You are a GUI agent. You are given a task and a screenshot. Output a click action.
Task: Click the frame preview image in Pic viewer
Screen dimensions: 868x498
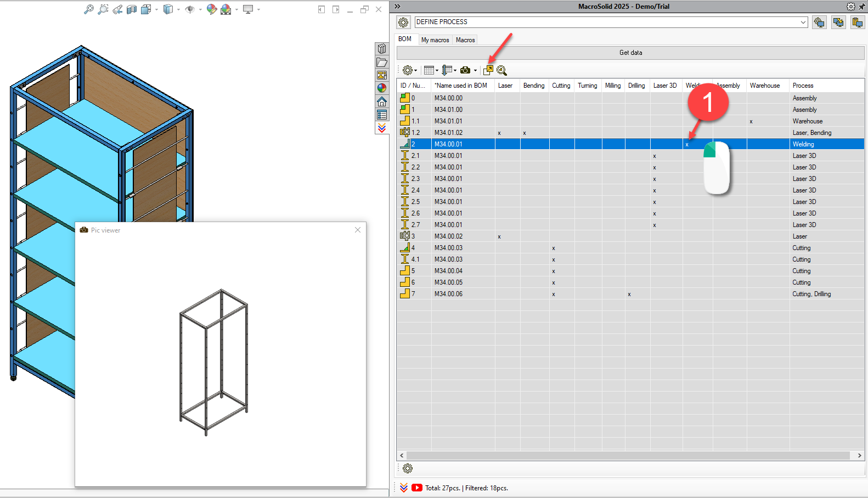pos(214,363)
